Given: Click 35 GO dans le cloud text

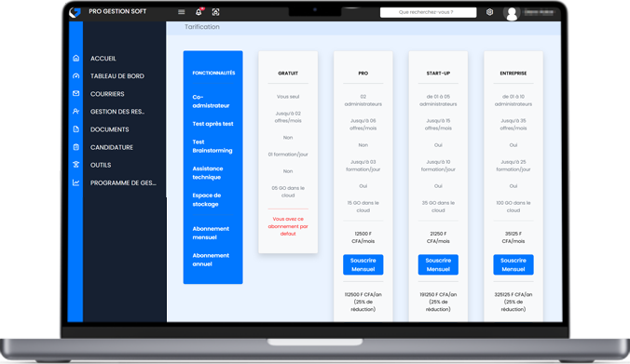Looking at the screenshot, I should (x=438, y=207).
